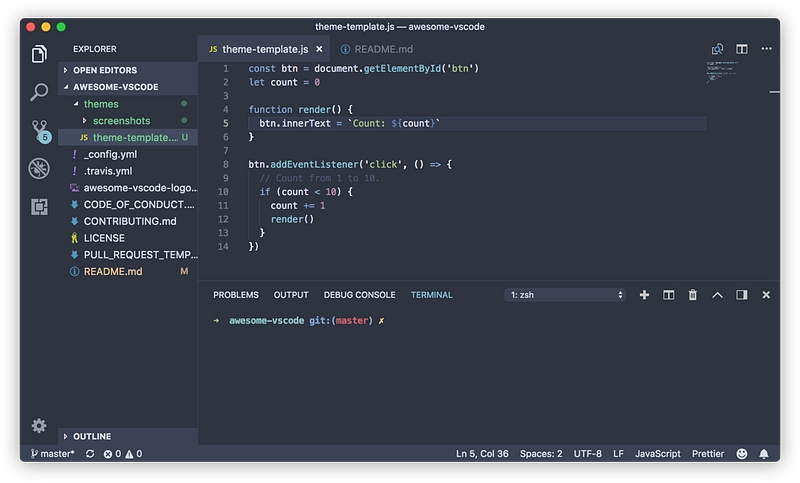Screen dimensions: 800x483
Task: Open the Extensions view icon
Action: (39, 207)
